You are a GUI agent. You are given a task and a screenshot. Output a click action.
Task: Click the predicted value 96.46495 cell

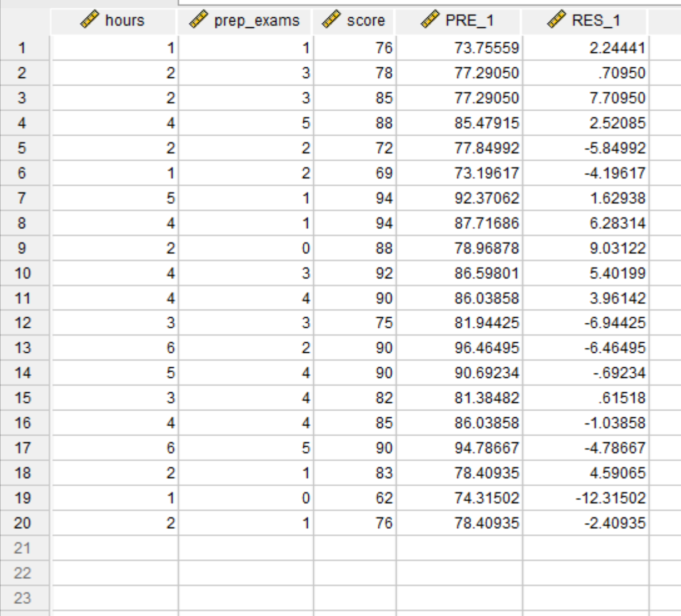[460, 348]
